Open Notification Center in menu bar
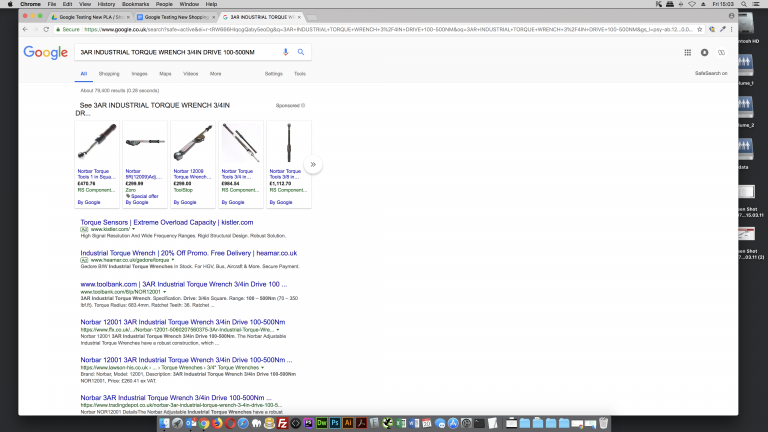This screenshot has width=768, height=432. coord(756,4)
